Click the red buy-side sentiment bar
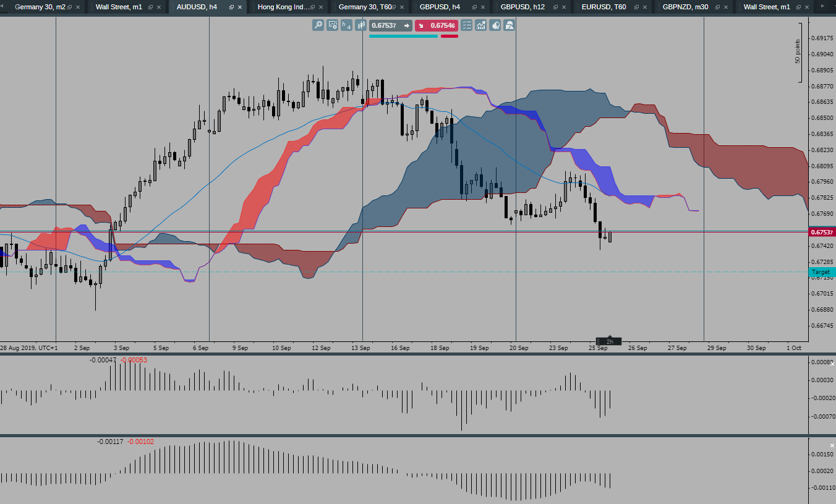836x504 pixels. (x=450, y=36)
